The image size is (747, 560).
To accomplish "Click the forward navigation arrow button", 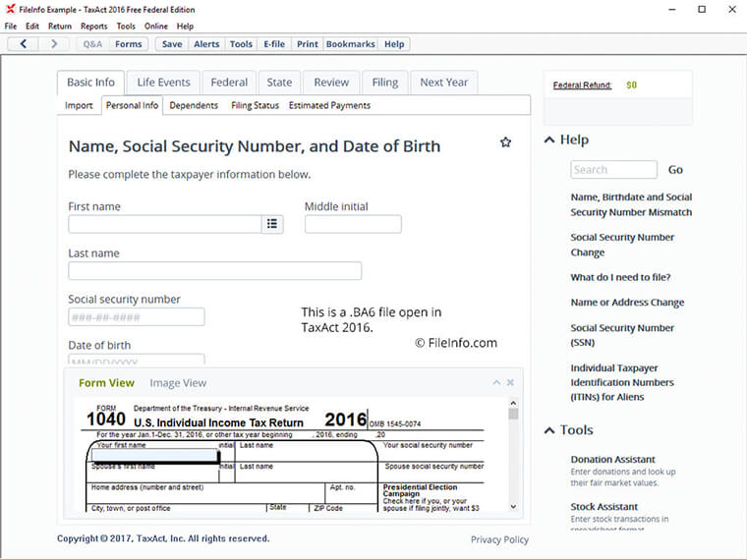I will pyautogui.click(x=54, y=44).
